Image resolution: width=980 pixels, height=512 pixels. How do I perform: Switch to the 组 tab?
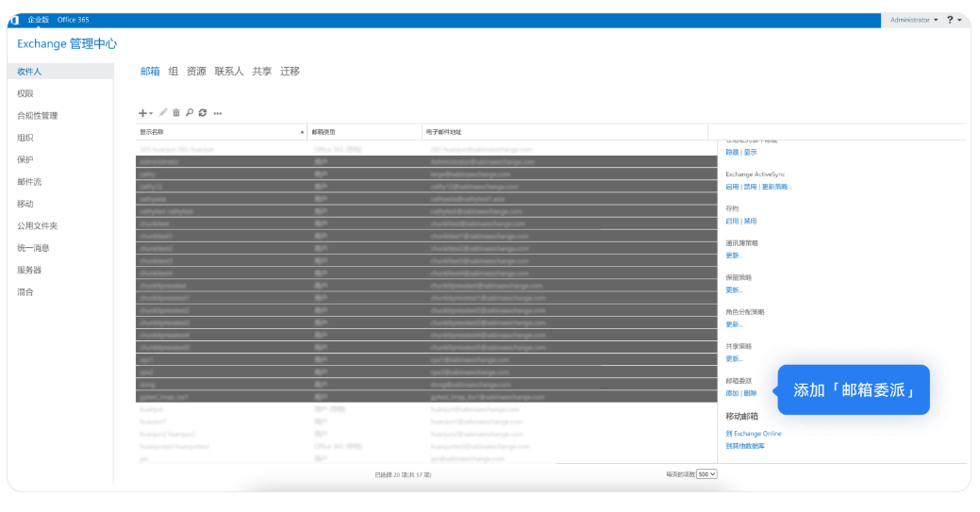pyautogui.click(x=174, y=72)
